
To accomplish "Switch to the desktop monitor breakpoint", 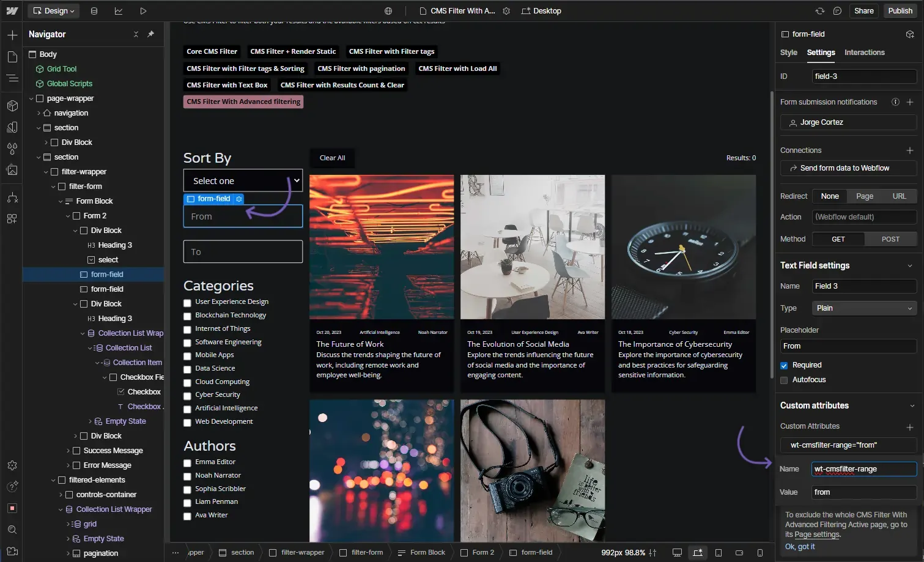I will pos(677,553).
